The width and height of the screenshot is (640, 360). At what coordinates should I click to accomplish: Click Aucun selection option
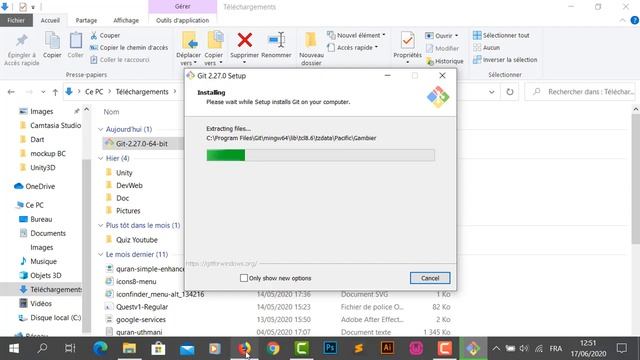(487, 47)
